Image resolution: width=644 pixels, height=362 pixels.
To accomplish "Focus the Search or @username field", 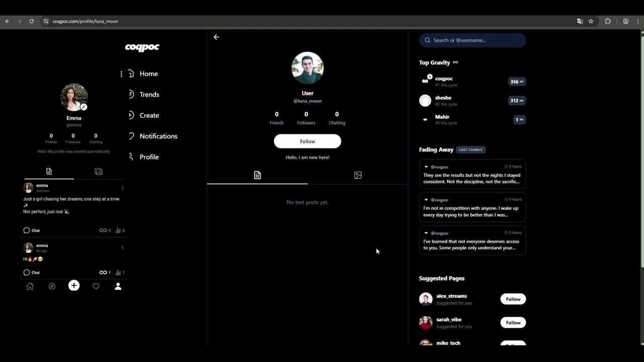I will [472, 40].
